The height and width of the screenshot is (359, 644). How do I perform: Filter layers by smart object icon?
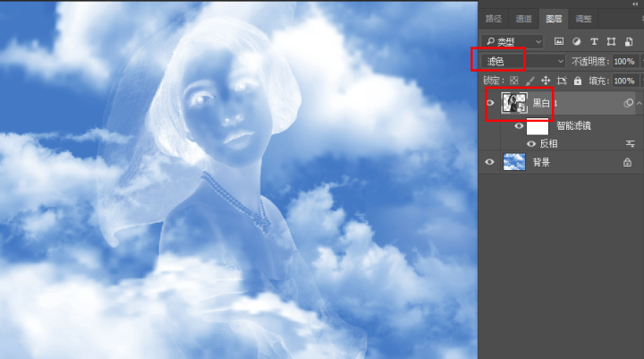pos(628,41)
